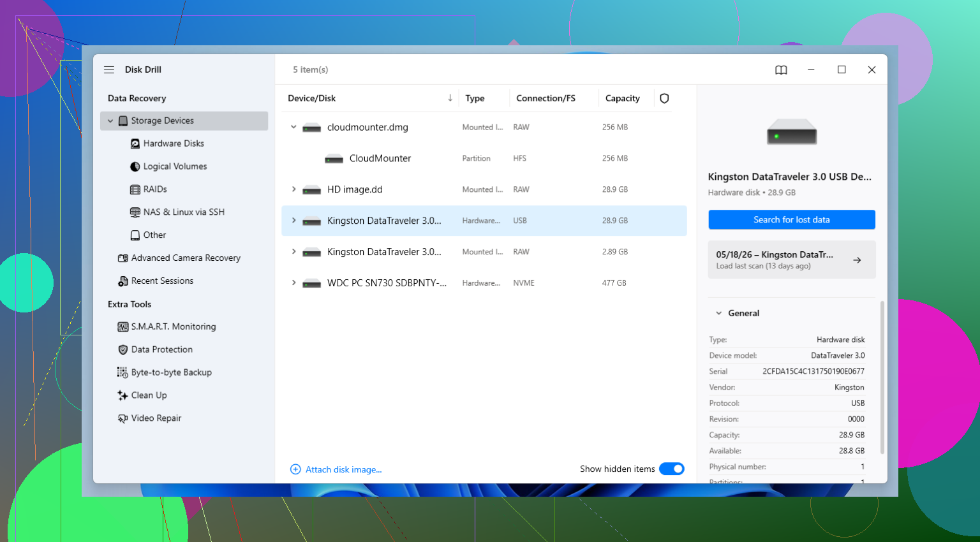Sort by the Type column header
The height and width of the screenshot is (542, 980).
475,98
